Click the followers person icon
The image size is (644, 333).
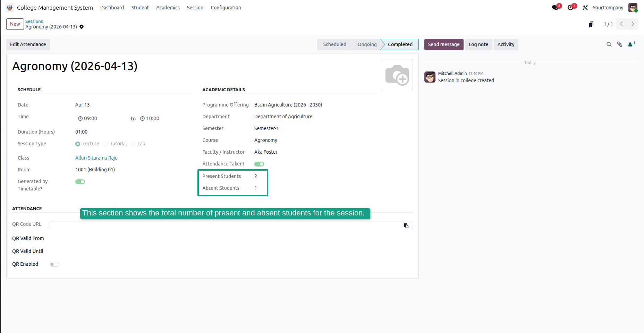[631, 44]
